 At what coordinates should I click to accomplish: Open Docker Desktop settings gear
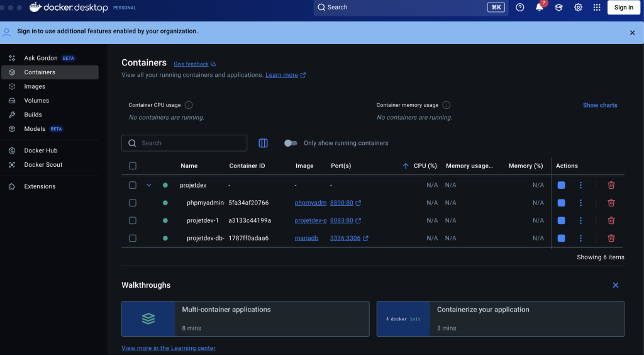[x=578, y=8]
